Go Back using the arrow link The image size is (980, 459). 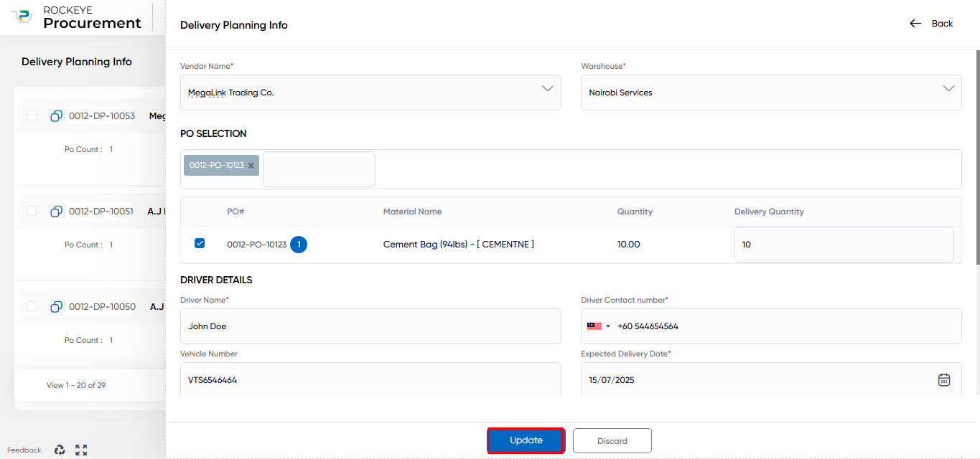[931, 24]
